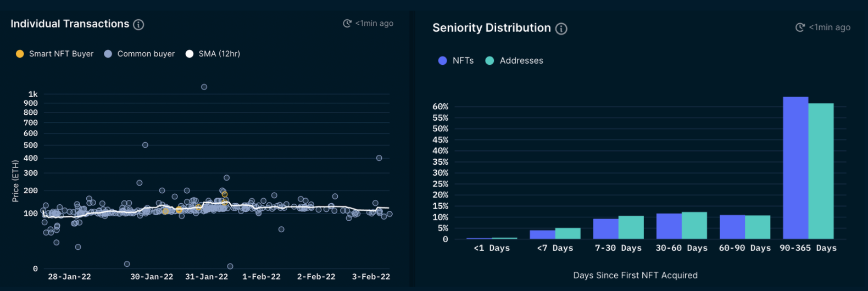Select the 7-30 Days NFTs blue bar

[x=606, y=229]
